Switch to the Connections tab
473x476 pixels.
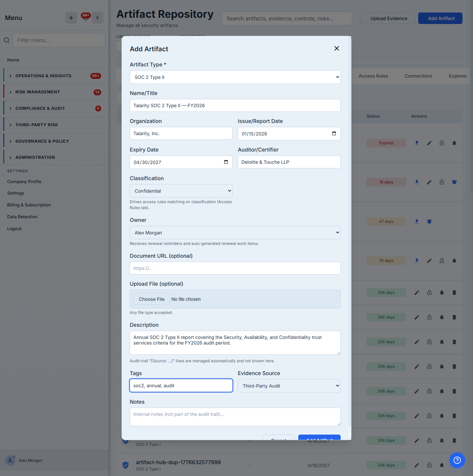tap(418, 76)
